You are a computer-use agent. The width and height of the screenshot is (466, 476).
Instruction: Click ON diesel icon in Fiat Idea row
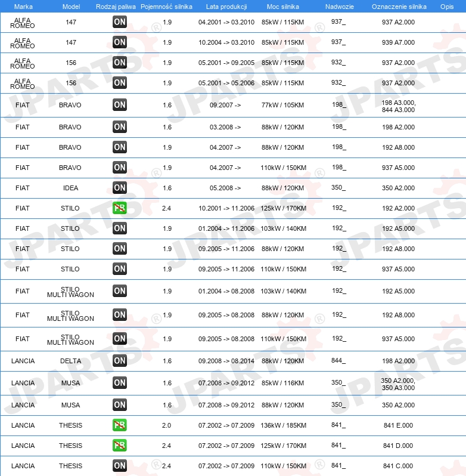[119, 188]
